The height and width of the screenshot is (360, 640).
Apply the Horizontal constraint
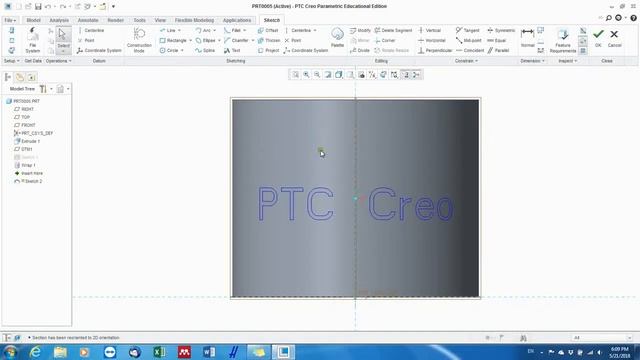[x=432, y=40]
